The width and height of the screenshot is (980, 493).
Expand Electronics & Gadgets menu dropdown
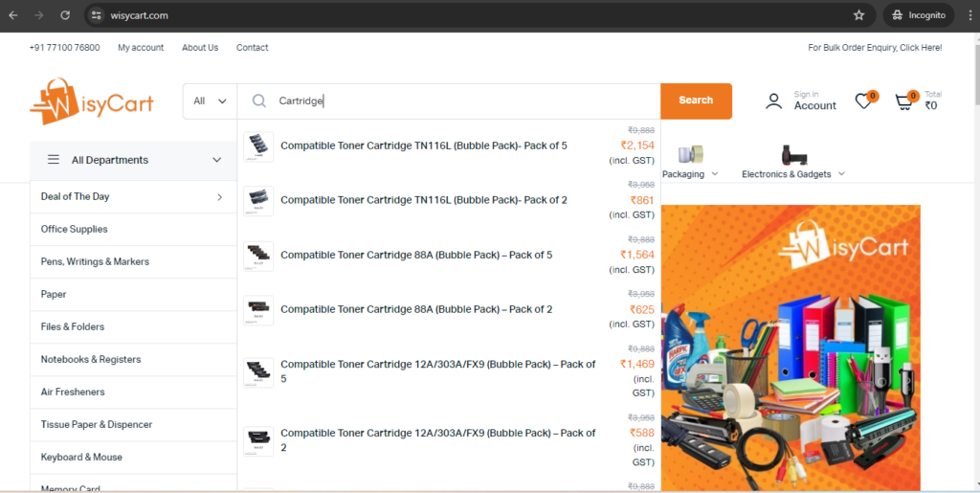(841, 173)
